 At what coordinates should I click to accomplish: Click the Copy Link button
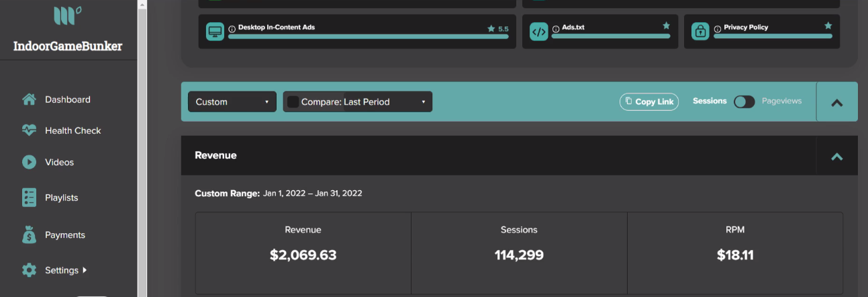click(649, 101)
